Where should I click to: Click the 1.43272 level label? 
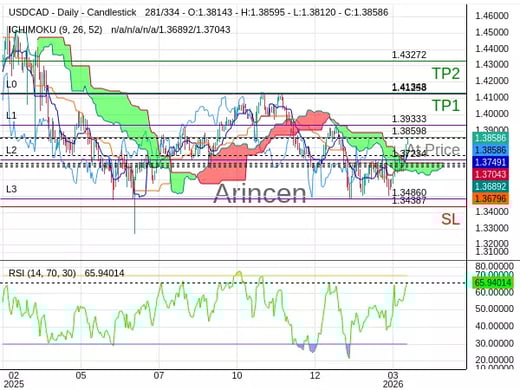tap(409, 55)
